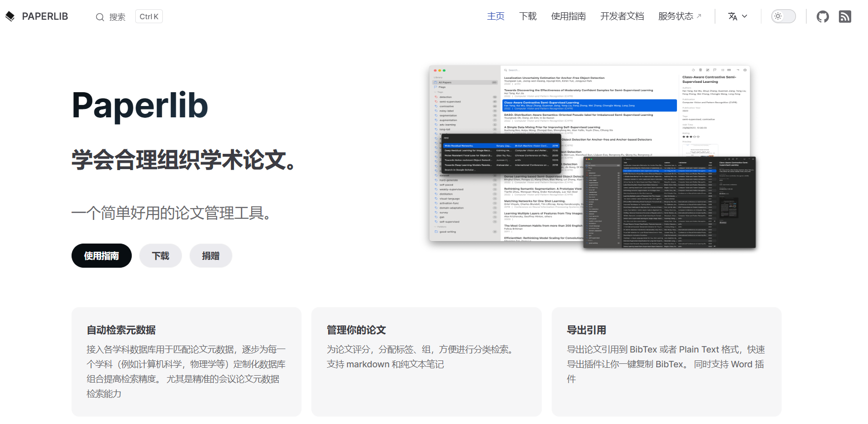This screenshot has width=868, height=424.
Task: Click the search magnifier icon
Action: click(100, 17)
